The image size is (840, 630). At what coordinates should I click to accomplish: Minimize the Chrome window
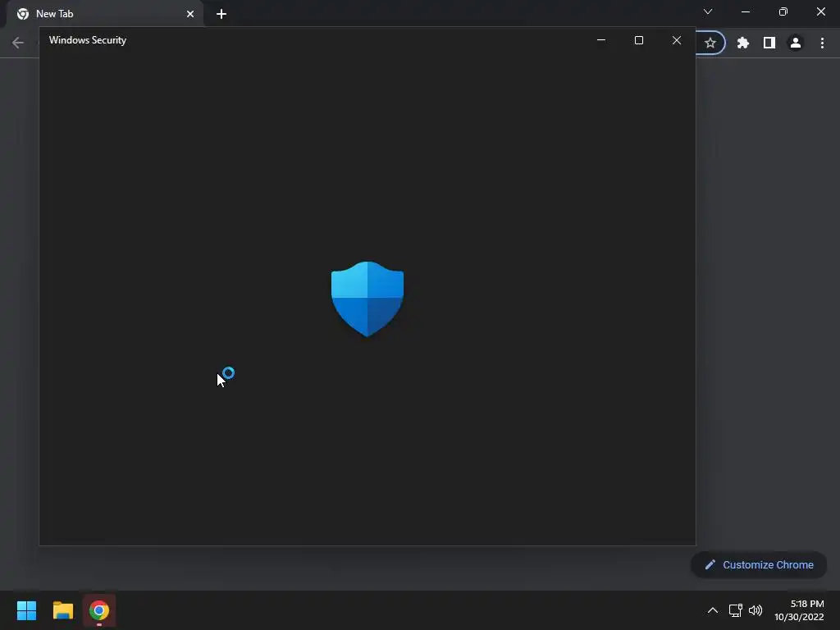click(x=745, y=11)
